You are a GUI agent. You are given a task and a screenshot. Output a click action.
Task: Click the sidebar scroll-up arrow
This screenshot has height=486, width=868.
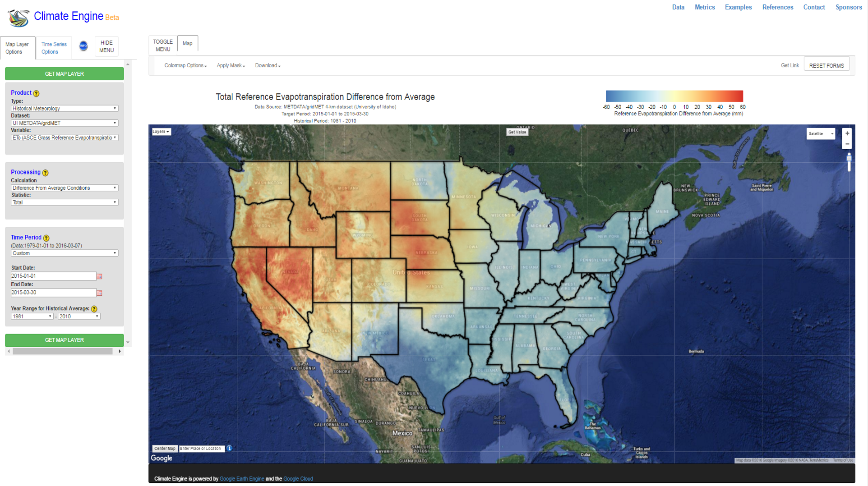[x=128, y=64]
